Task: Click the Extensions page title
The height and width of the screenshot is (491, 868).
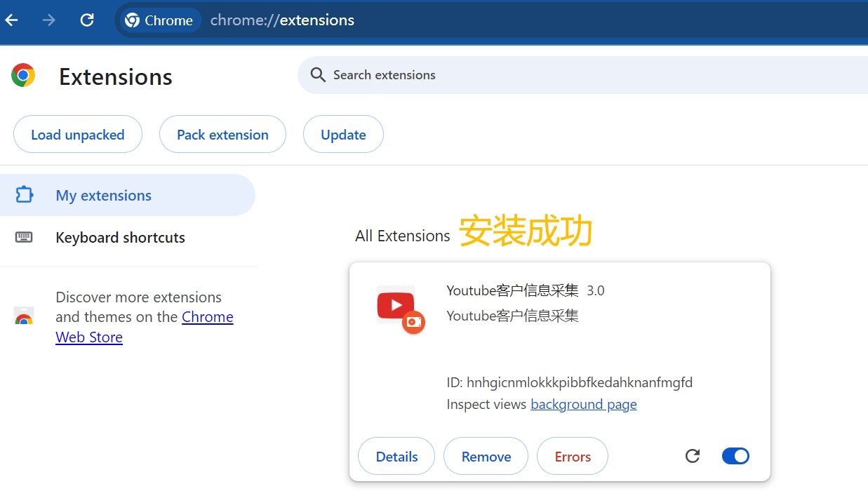Action: [x=116, y=76]
